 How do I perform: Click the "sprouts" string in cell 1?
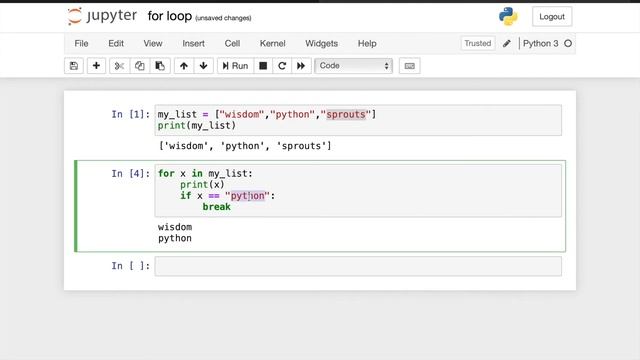(346, 114)
